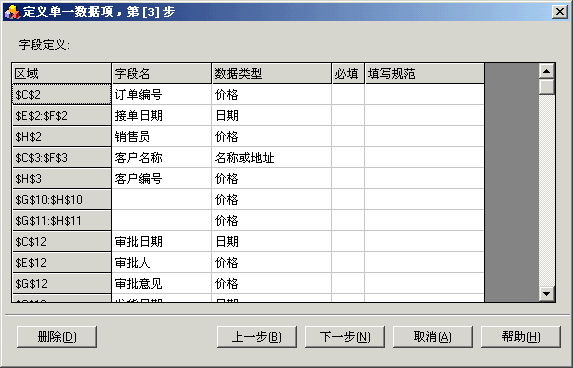Click data type cell for 审批人 row

click(x=272, y=262)
